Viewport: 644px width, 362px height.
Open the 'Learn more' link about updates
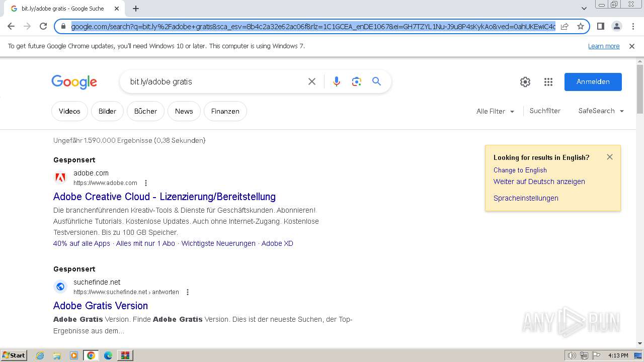(604, 46)
